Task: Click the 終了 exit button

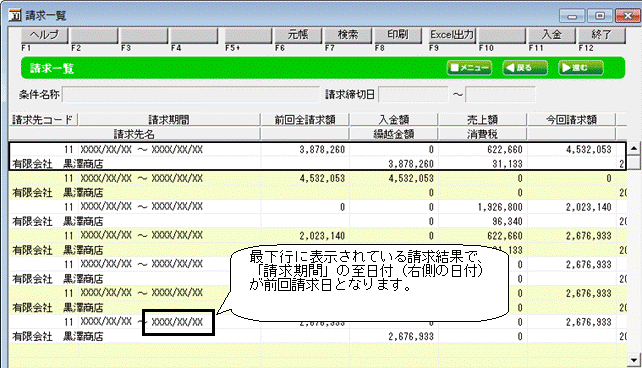Action: coord(602,35)
